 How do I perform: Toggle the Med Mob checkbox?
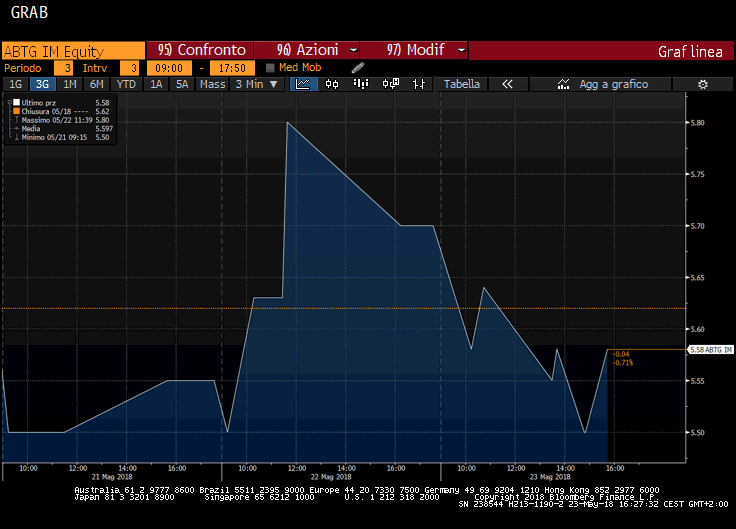[x=270, y=68]
